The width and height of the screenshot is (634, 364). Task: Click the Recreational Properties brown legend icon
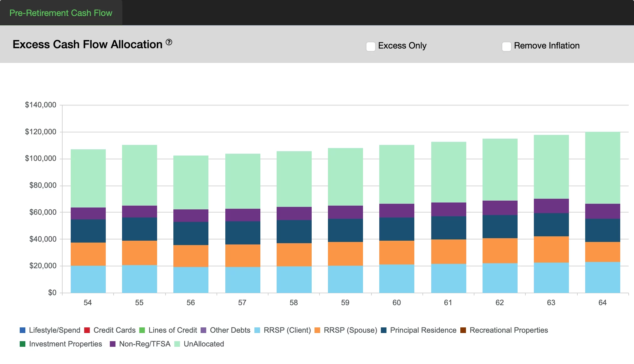tap(463, 330)
